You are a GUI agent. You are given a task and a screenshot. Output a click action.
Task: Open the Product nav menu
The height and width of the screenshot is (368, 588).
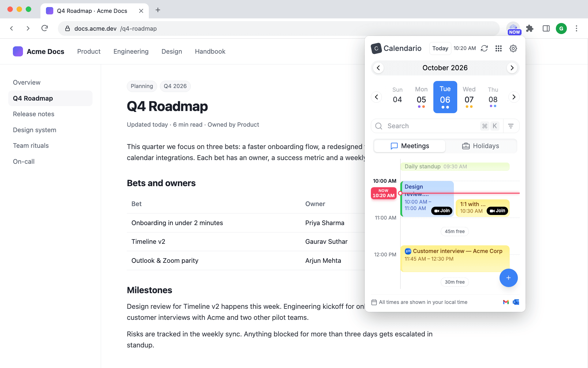coord(89,52)
